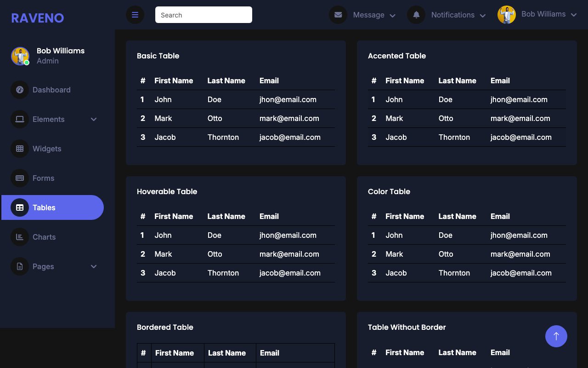Open the Bob Williams account dropdown
588x368 pixels.
[537, 15]
